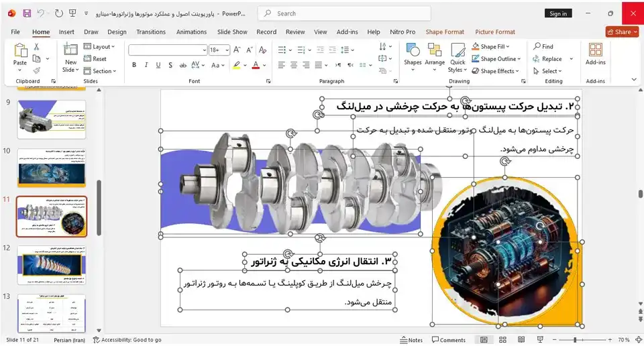644x346 pixels.
Task: Apply red font color swatch
Action: click(x=256, y=65)
